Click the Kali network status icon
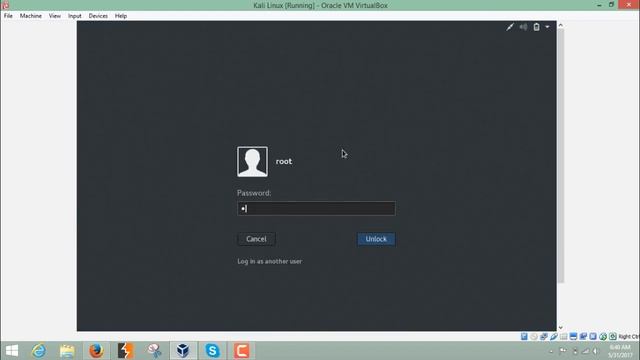The height and width of the screenshot is (360, 640). click(510, 27)
